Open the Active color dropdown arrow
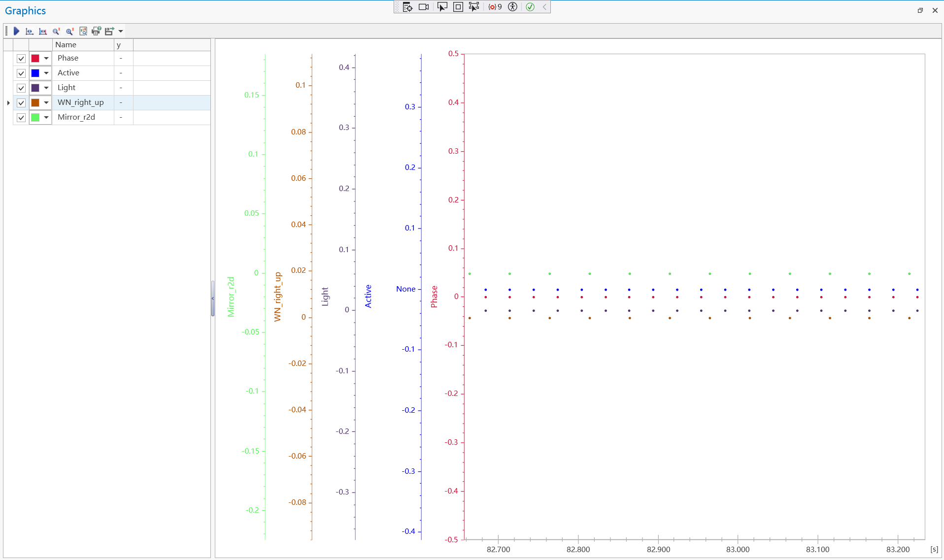Image resolution: width=944 pixels, height=560 pixels. pyautogui.click(x=46, y=73)
